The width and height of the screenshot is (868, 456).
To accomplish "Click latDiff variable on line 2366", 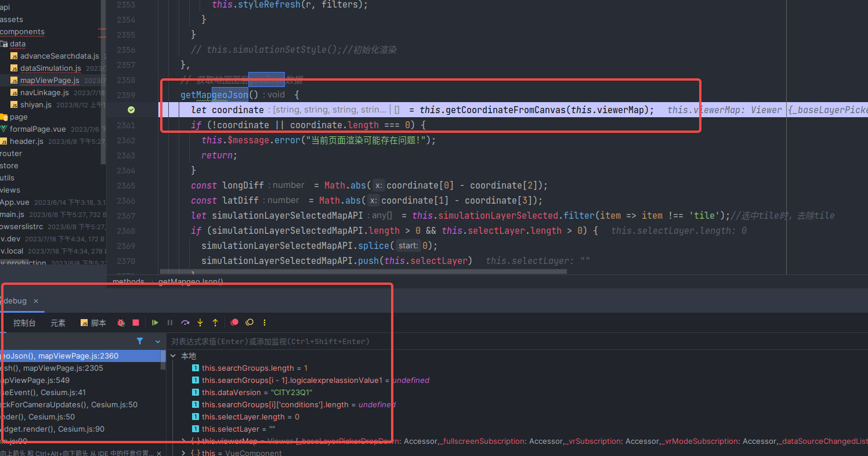I will pyautogui.click(x=241, y=201).
